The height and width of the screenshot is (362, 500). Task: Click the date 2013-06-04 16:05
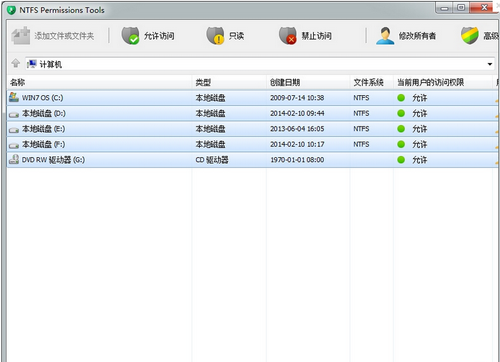[297, 129]
